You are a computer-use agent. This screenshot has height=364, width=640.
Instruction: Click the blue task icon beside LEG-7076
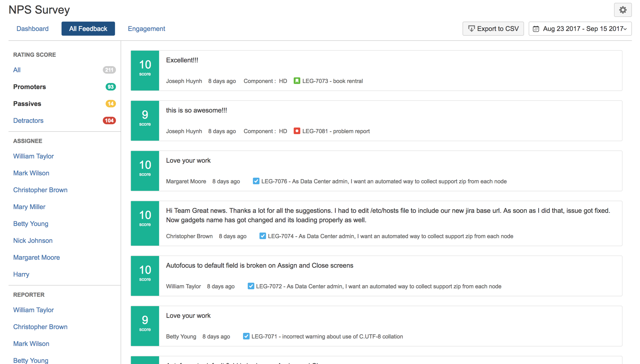point(256,181)
